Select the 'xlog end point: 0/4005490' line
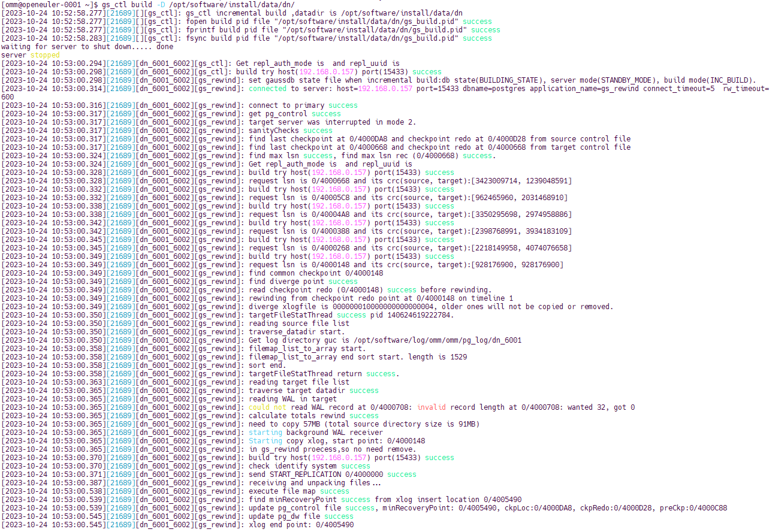Viewport: 775px width, 532px height. [x=177, y=524]
